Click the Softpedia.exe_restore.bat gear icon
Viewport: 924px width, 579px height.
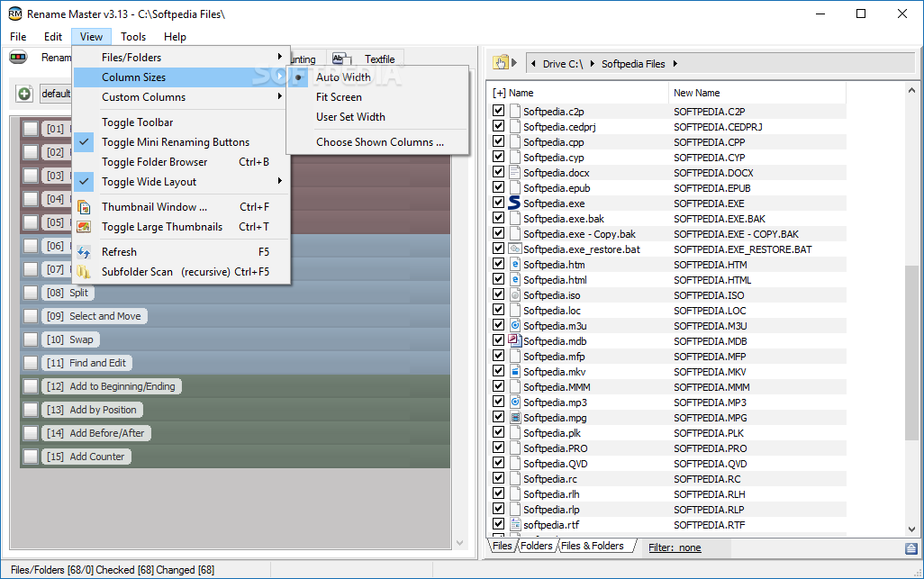[x=514, y=249]
